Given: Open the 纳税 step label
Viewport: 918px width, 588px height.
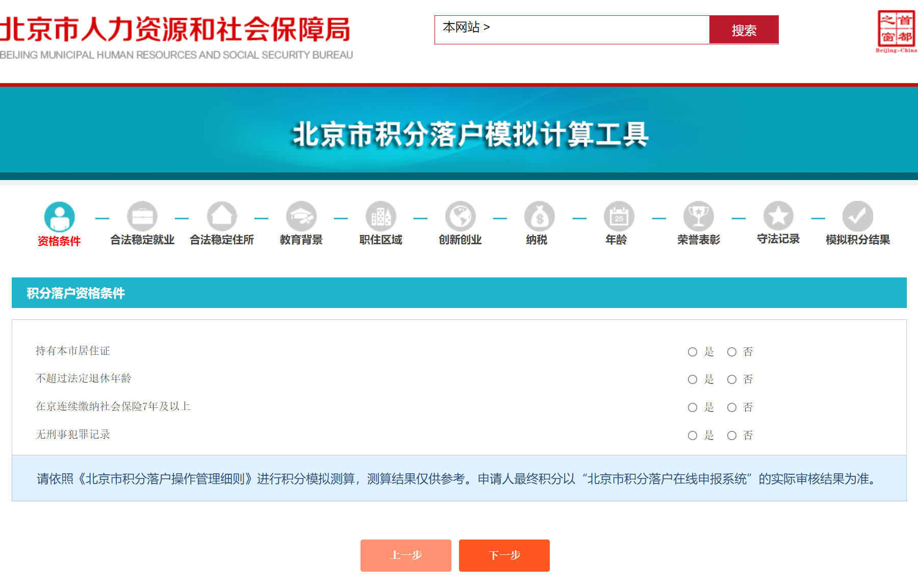Looking at the screenshot, I should coord(537,240).
